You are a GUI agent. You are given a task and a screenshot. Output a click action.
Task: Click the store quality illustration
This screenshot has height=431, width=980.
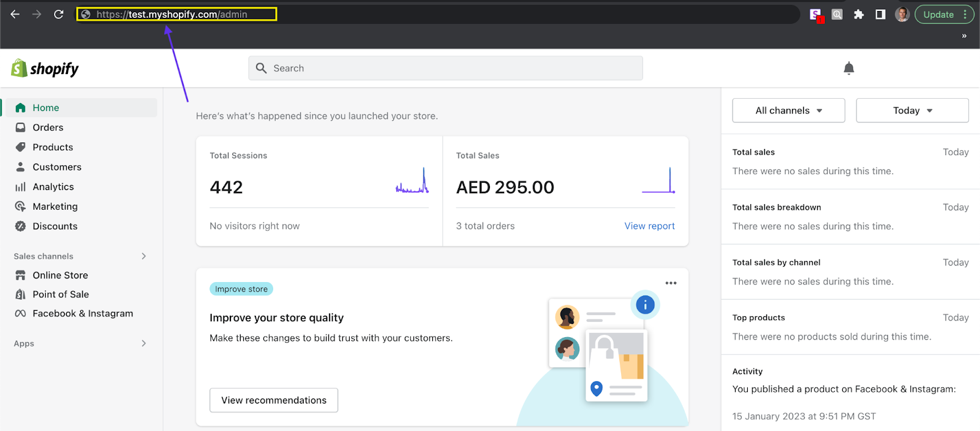click(x=603, y=359)
